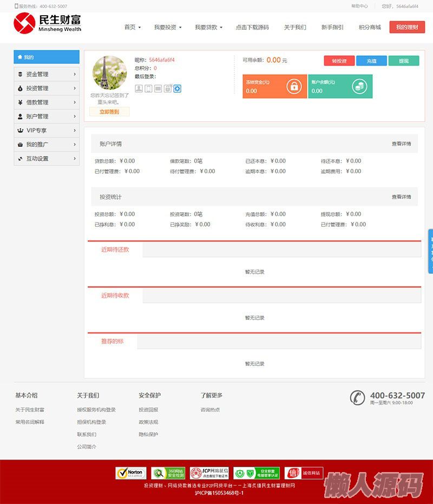
Task: Click the username 5646afa6f4 in top bar
Action: point(407,6)
